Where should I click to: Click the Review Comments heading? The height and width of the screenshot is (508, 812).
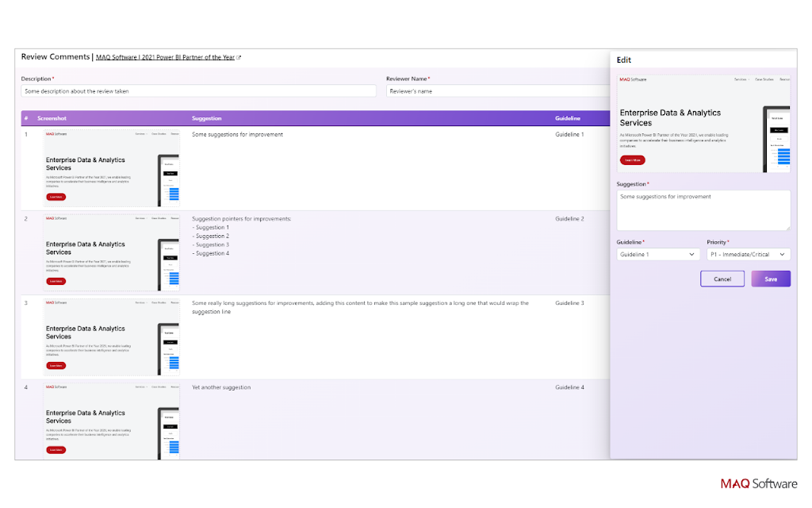(x=56, y=57)
